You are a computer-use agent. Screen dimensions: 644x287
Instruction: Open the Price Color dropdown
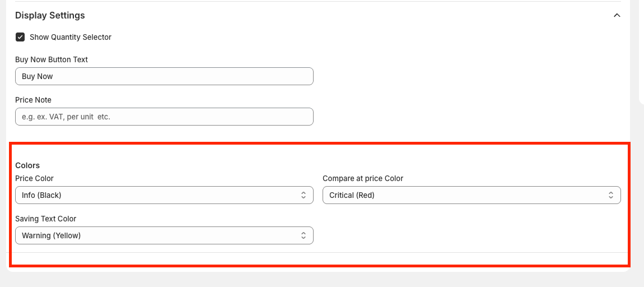(164, 195)
